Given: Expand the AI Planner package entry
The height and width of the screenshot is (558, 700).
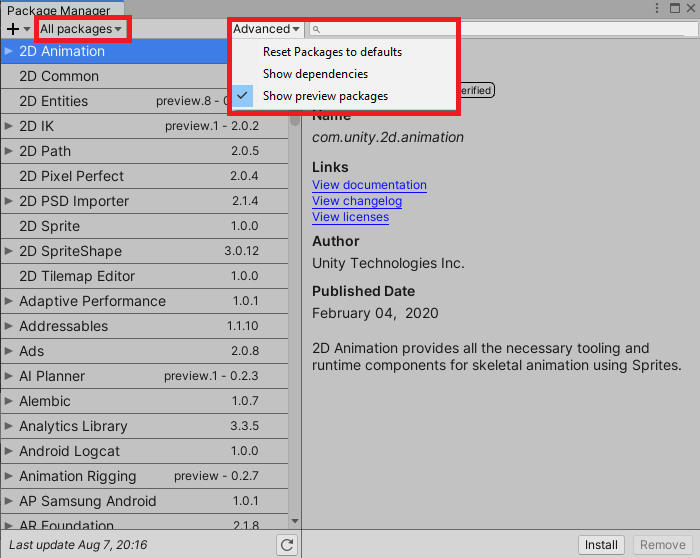Looking at the screenshot, I should tap(9, 376).
